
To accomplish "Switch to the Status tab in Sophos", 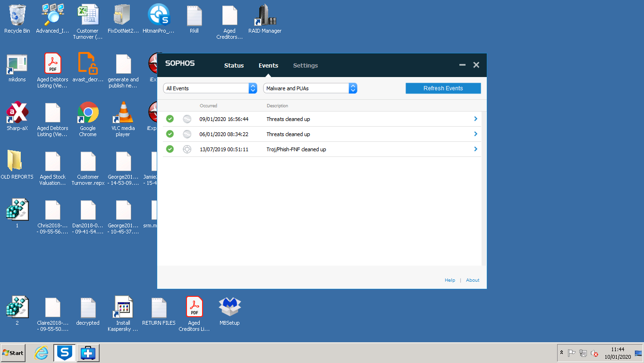I will pyautogui.click(x=234, y=66).
